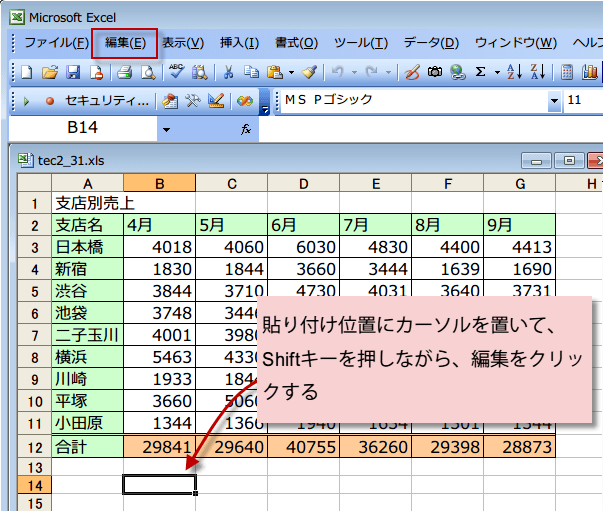Click the AutoSum sigma icon

(x=480, y=72)
